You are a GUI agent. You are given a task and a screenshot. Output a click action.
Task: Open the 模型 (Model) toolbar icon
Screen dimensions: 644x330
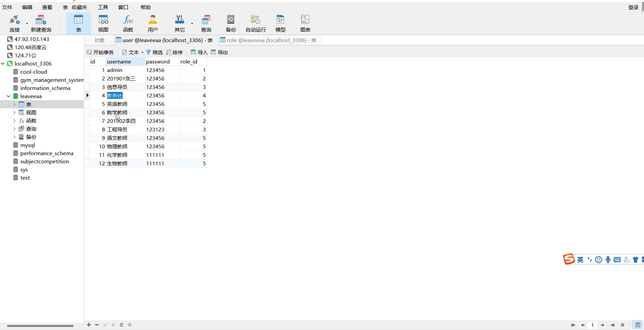click(281, 23)
